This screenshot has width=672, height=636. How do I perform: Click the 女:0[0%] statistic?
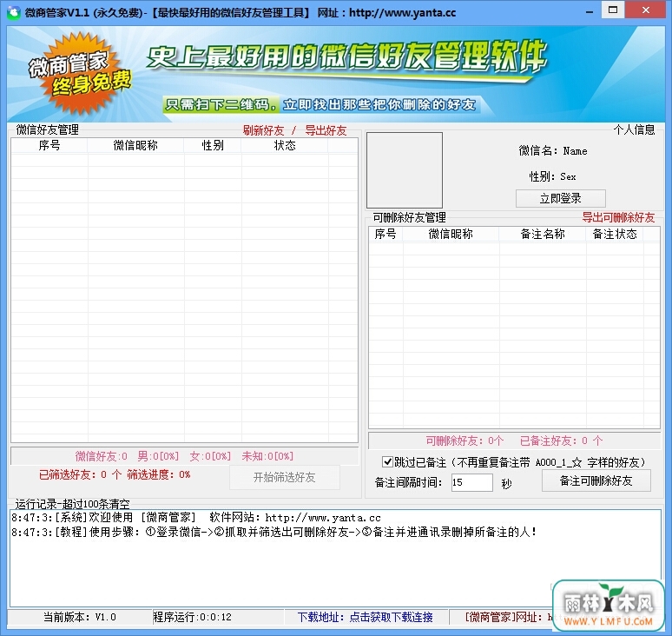210,456
